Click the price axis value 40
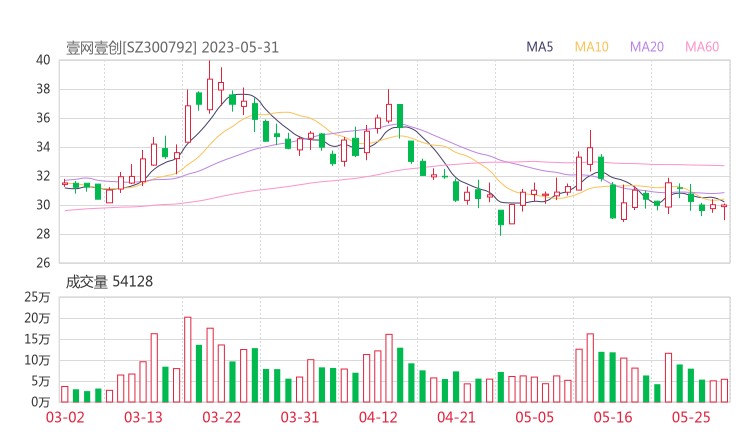This screenshot has width=740, height=440. click(x=43, y=60)
